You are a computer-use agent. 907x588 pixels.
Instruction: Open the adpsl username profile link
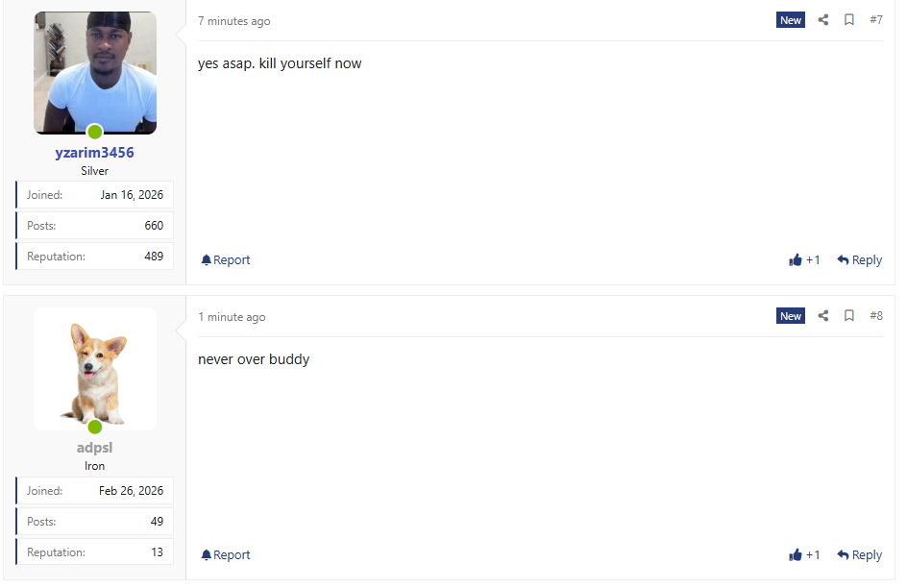(95, 448)
